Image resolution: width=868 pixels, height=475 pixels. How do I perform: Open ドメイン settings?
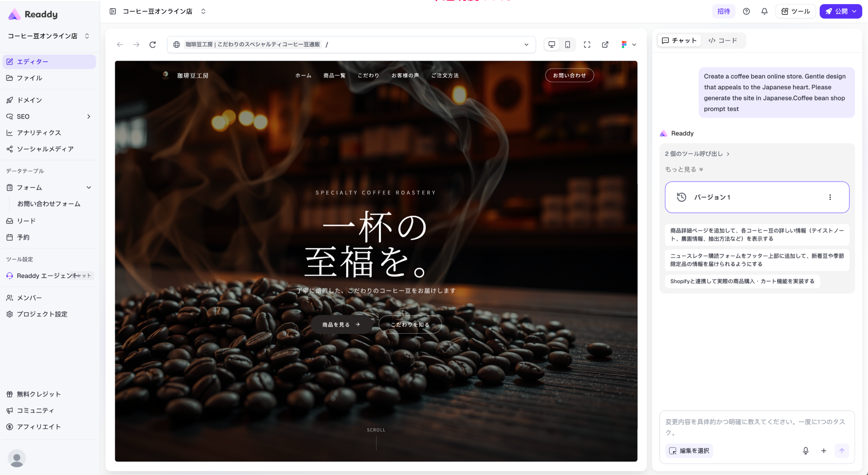point(49,100)
